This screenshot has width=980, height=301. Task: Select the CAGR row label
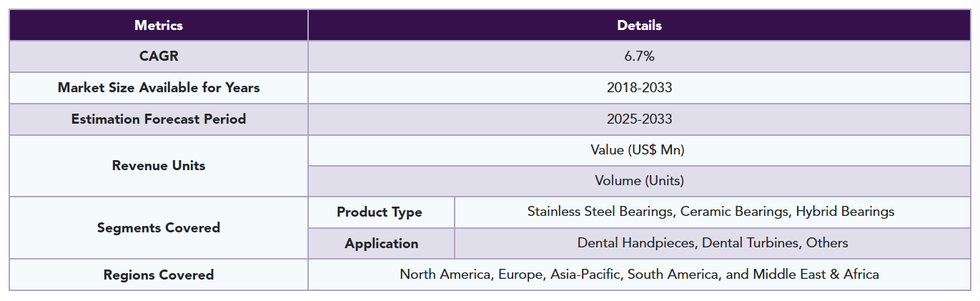tap(159, 56)
